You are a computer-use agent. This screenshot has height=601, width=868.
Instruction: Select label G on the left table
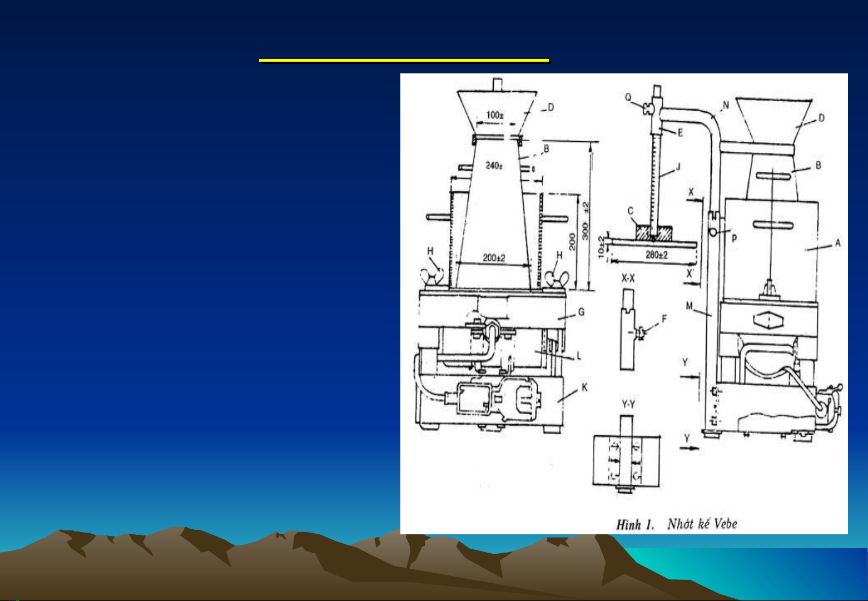[581, 312]
